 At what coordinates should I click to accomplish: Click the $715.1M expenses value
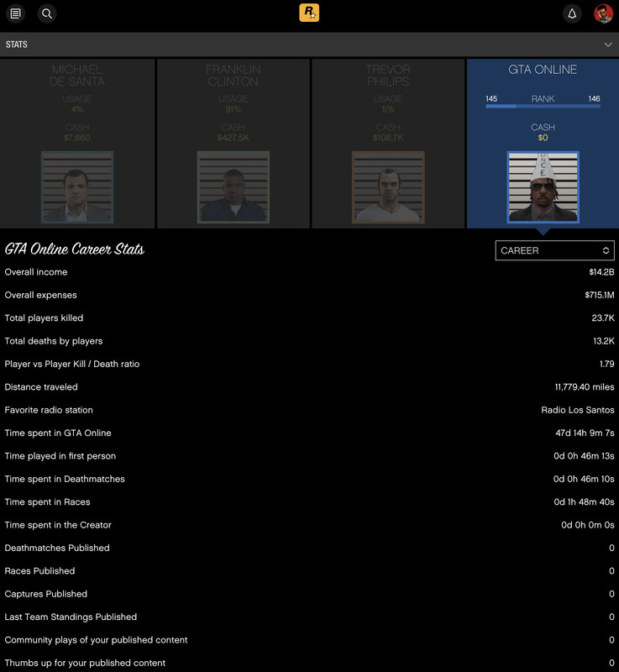click(600, 296)
